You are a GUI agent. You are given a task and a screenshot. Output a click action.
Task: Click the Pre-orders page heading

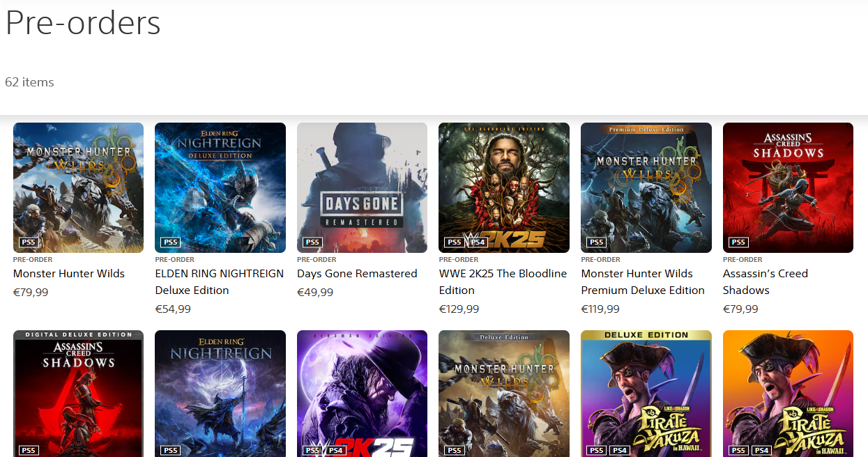83,23
